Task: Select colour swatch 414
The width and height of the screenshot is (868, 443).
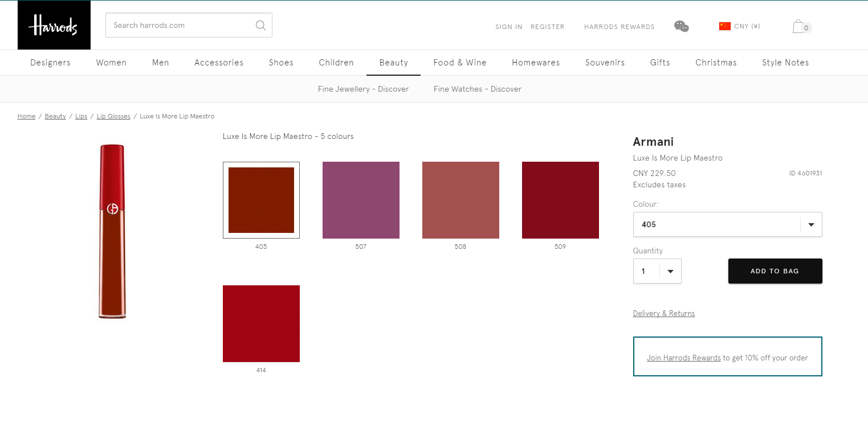Action: pos(261,323)
